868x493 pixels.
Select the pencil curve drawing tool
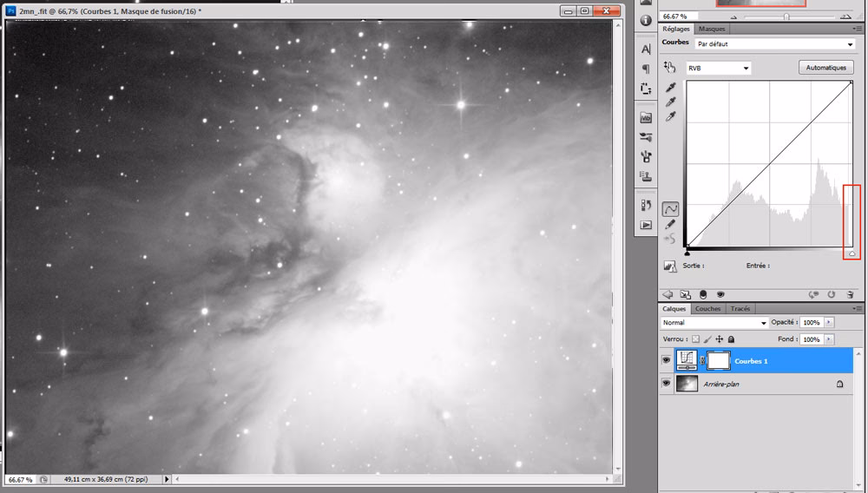(x=670, y=224)
